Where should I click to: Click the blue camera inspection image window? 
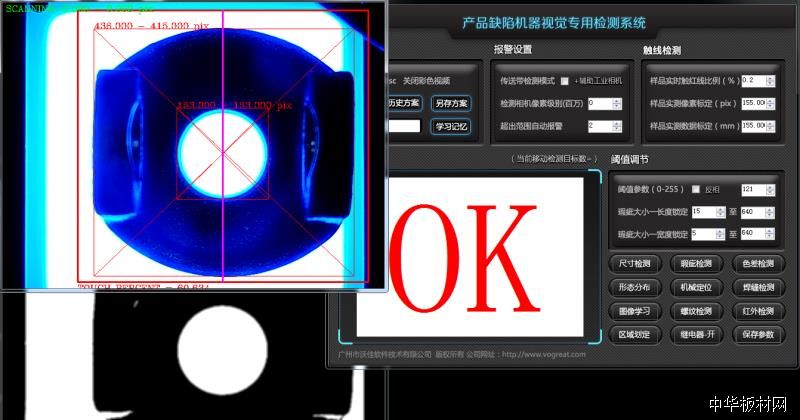(x=193, y=145)
